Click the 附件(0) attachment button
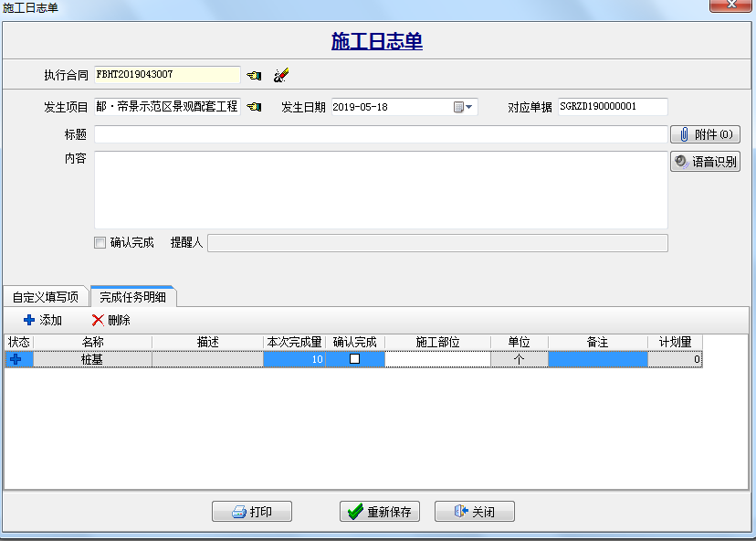 click(705, 134)
